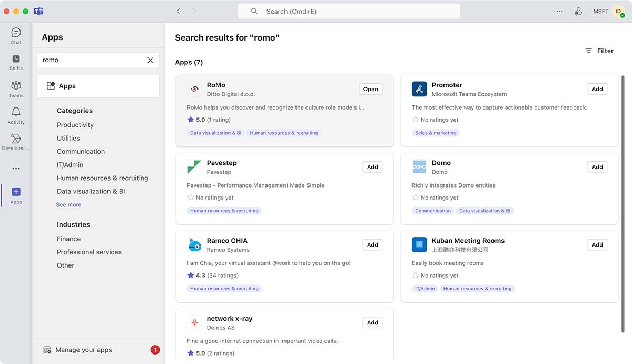Click the RoMo rating star
This screenshot has height=364, width=632.
click(x=191, y=120)
